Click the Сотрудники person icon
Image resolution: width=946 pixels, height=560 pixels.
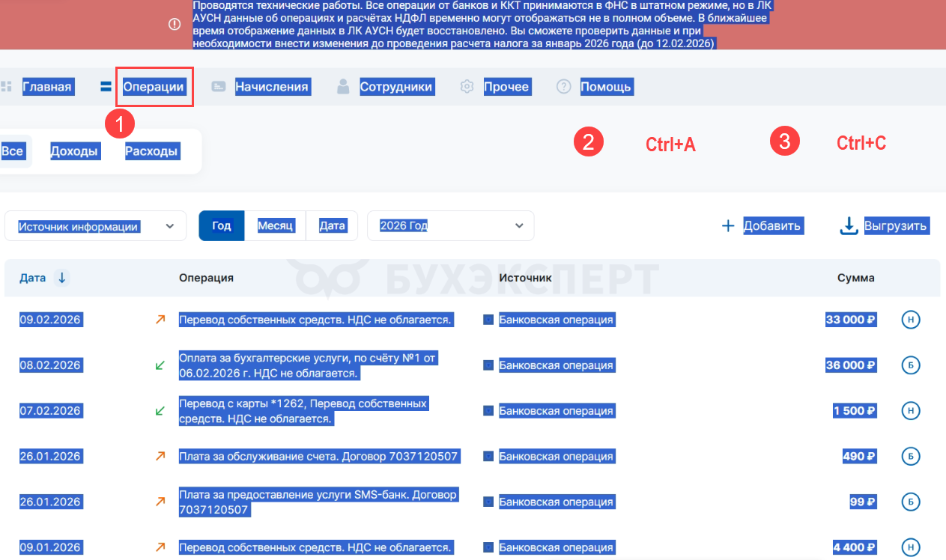pos(343,87)
